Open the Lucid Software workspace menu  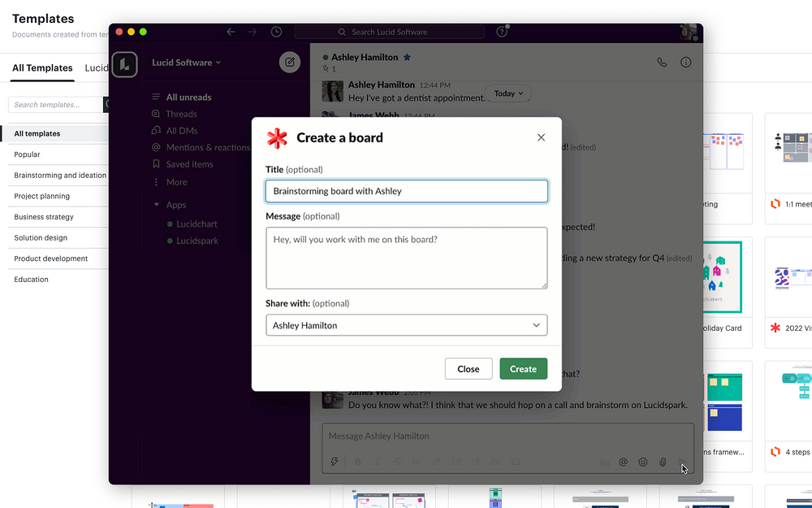point(187,63)
